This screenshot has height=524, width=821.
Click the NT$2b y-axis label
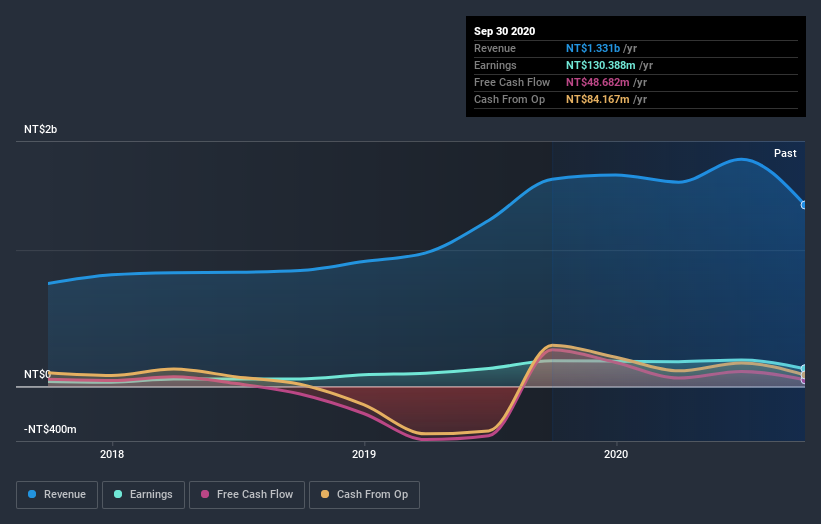coord(40,129)
